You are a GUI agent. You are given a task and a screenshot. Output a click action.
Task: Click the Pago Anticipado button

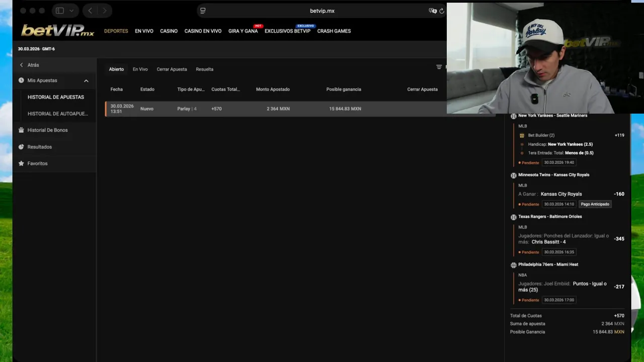595,204
